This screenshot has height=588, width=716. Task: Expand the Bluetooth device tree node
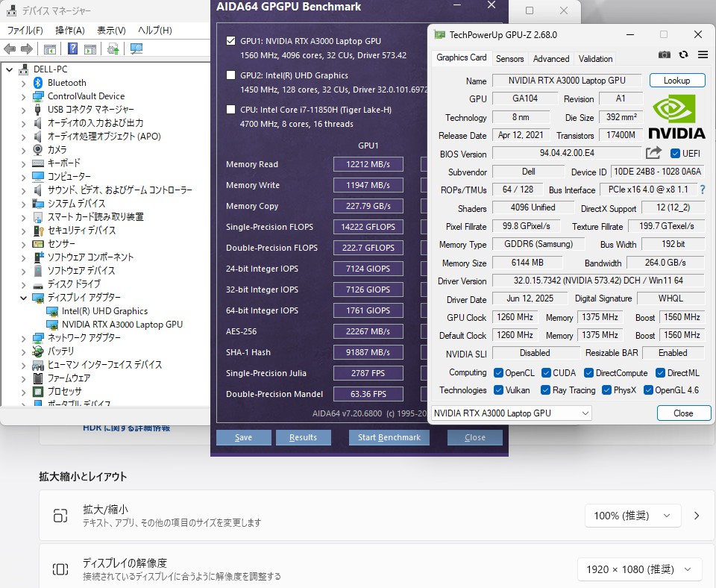tap(24, 83)
